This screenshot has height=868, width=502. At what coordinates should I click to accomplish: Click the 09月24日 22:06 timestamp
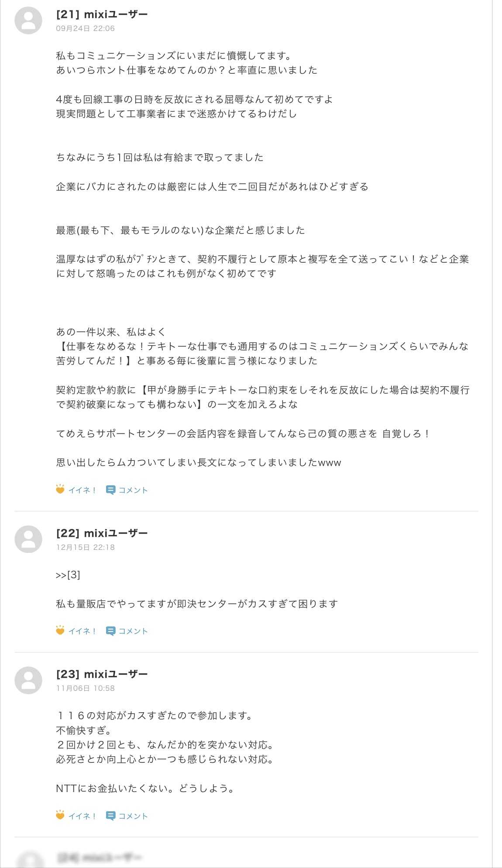point(85,28)
